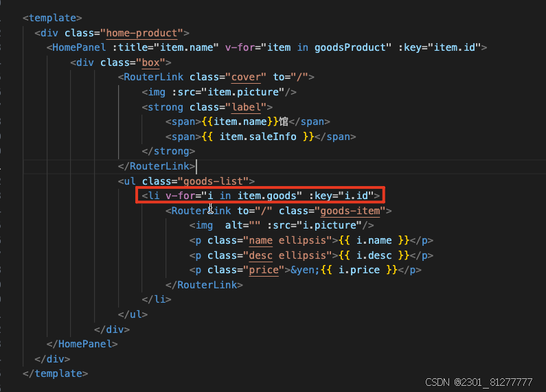Viewport: 546px width, 392px height.
Task: Click v-for="item in goodsProduct" attribute
Action: click(x=308, y=47)
